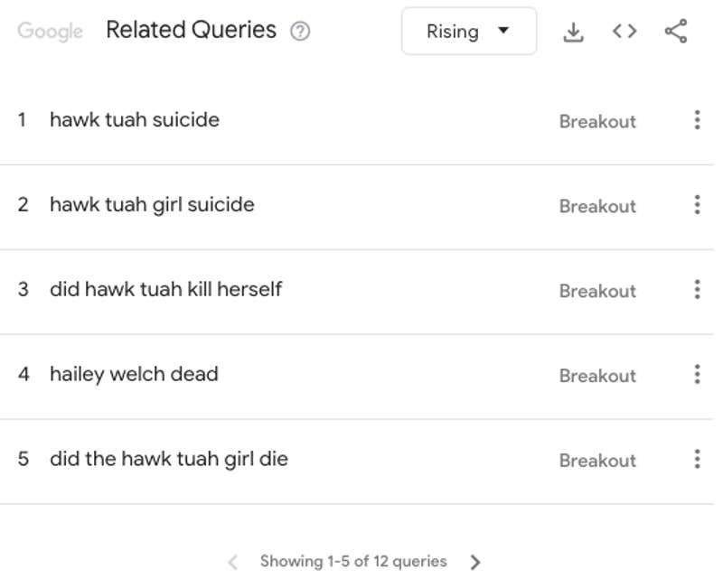Viewport: 723px width, 588px height.
Task: Click the Google logo
Action: pyautogui.click(x=50, y=32)
